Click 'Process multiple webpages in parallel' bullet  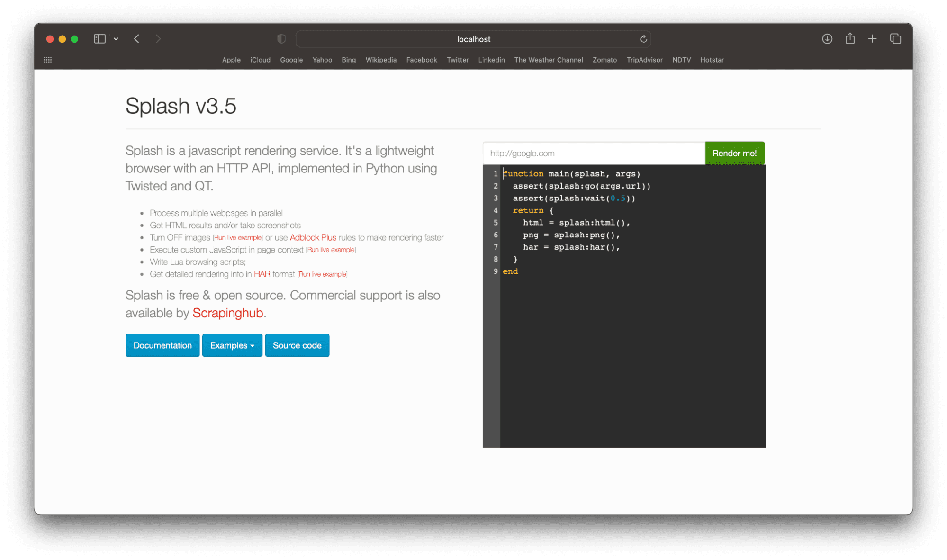pos(216,213)
